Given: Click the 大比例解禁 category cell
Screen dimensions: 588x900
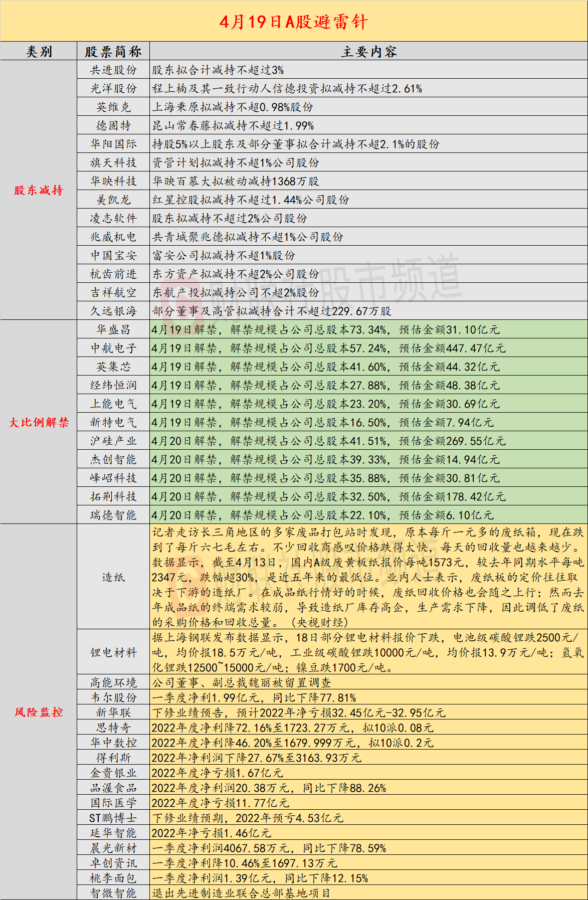Looking at the screenshot, I should point(39,422).
